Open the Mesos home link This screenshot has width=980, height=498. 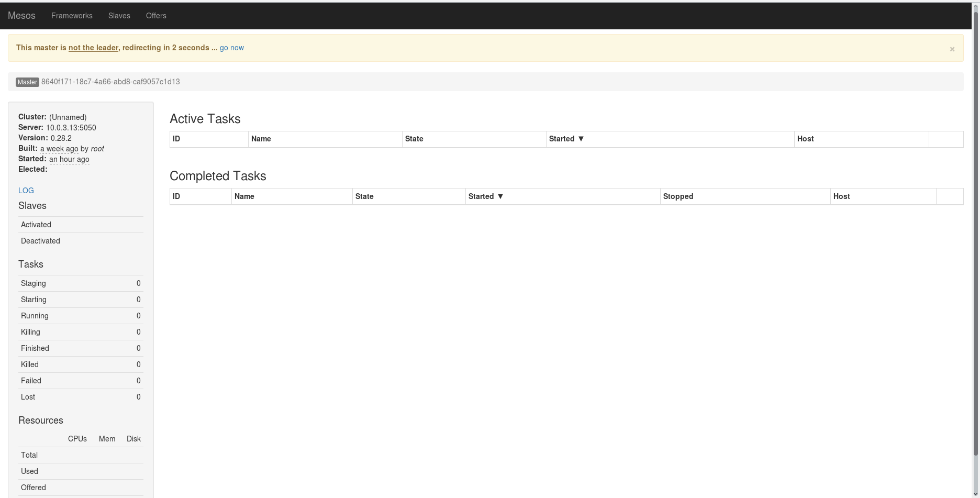[x=21, y=16]
